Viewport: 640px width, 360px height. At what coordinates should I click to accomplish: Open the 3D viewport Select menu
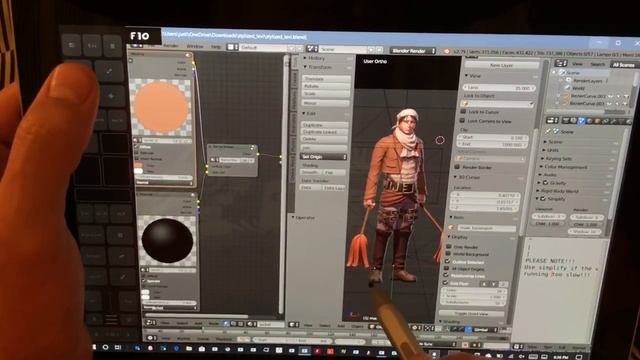click(x=325, y=325)
